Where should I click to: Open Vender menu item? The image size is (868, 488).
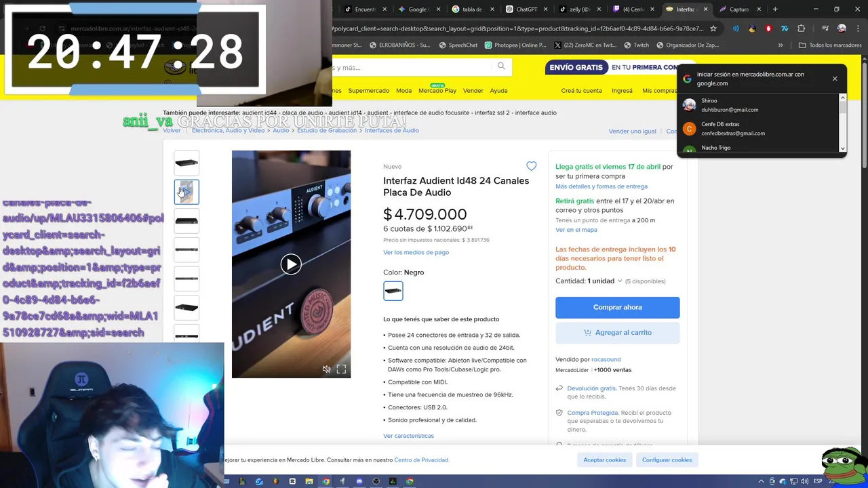pos(473,91)
